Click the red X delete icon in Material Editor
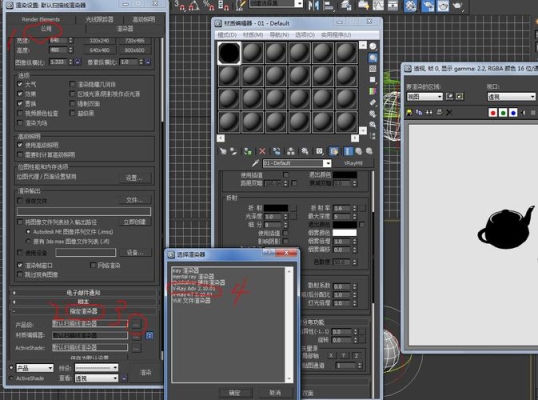The width and height of the screenshot is (538, 400). tap(262, 151)
